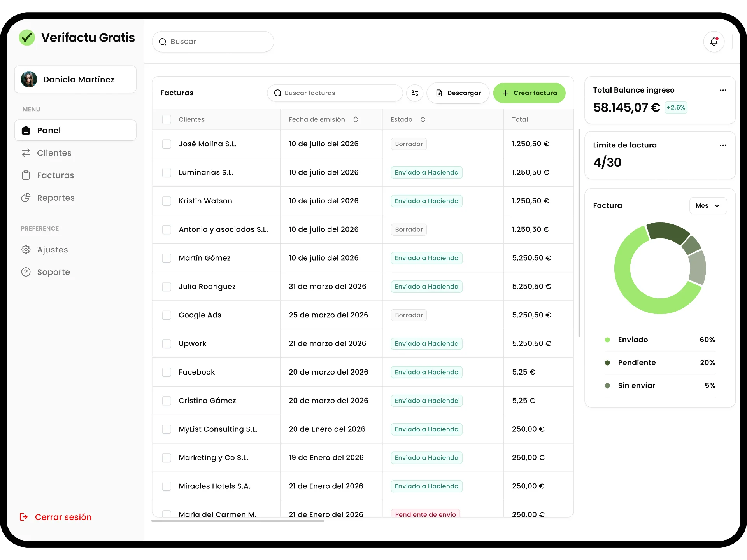Sort invoices by Estado column arrows
This screenshot has height=560, width=747.
[x=423, y=119]
